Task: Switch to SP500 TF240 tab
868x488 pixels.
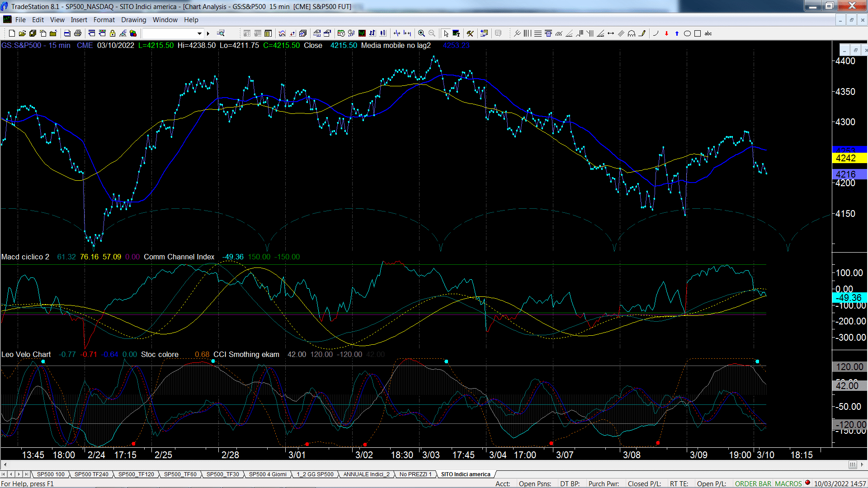Action: 91,474
